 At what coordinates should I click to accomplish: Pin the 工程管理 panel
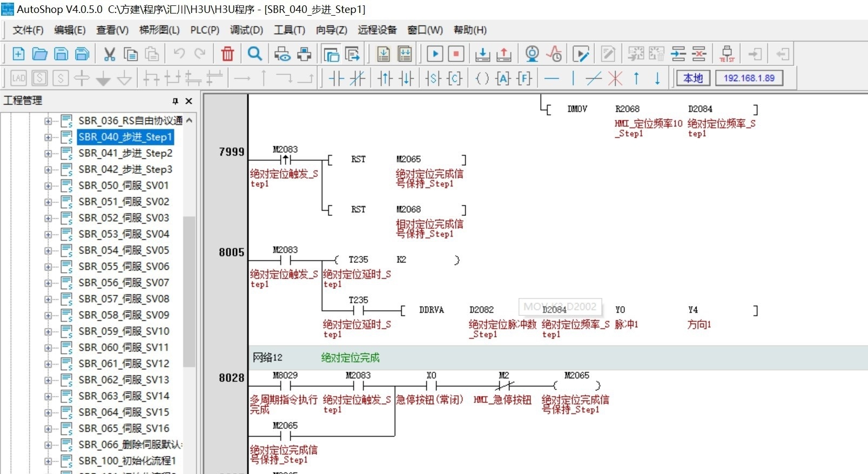[x=175, y=101]
